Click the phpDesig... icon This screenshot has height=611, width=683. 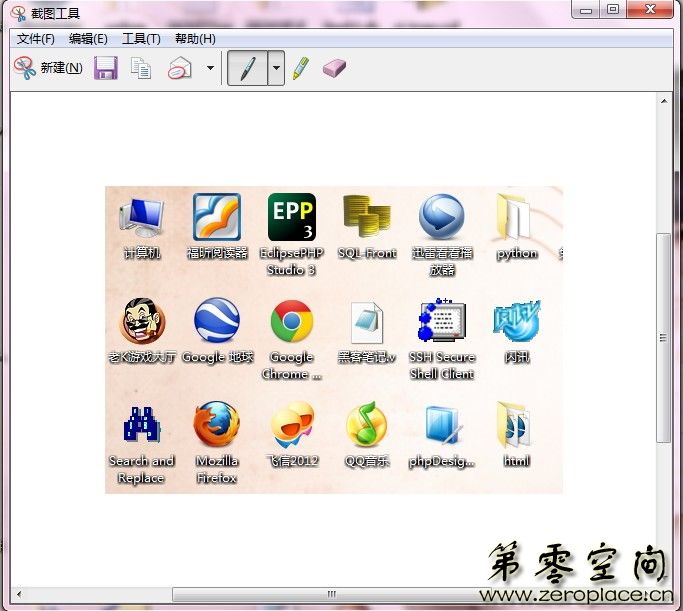click(x=442, y=425)
